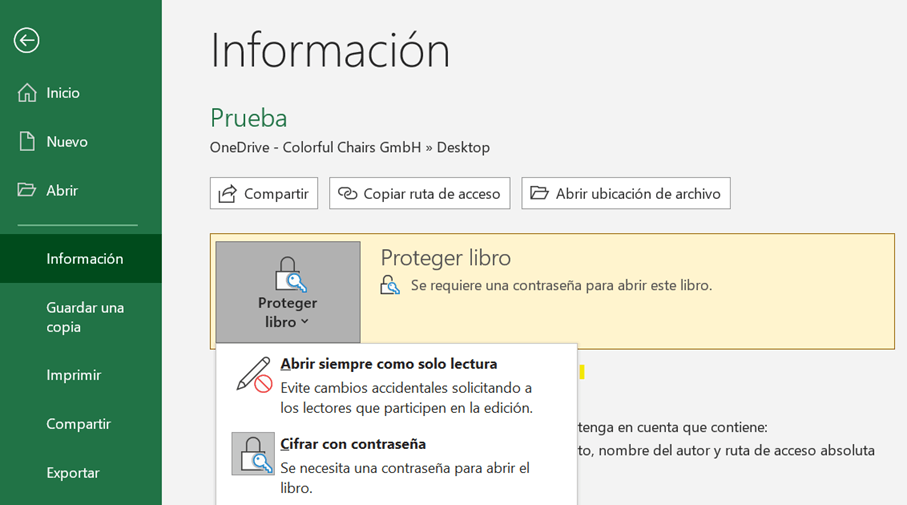
Task: Click the share arrow icon in Compartir button
Action: [x=227, y=193]
